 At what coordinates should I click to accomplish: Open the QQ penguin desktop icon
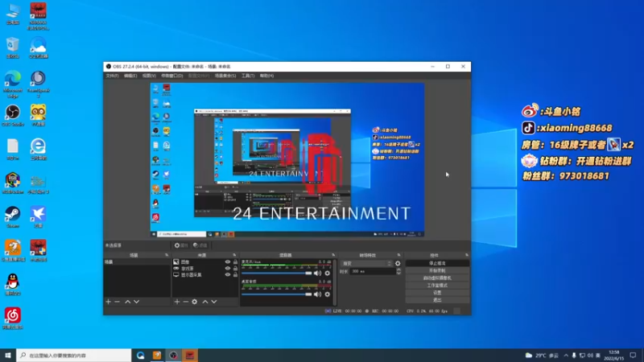tap(13, 285)
